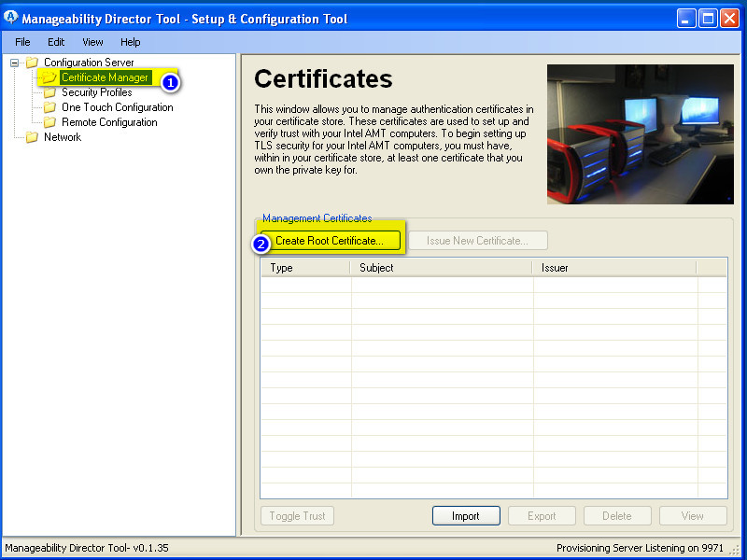
Task: Open the View menu
Action: point(92,42)
